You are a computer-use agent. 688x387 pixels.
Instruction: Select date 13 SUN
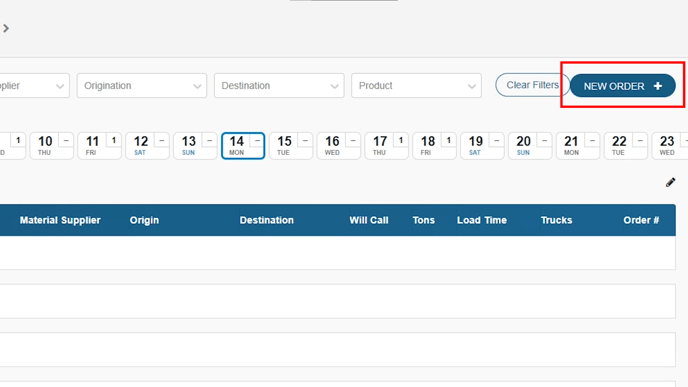(x=195, y=146)
